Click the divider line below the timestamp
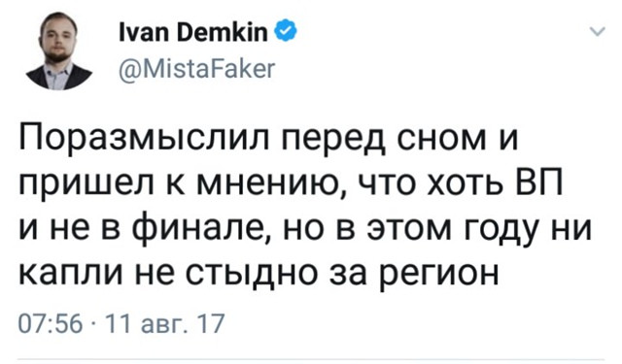Viewport: 622px width, 364px height. coord(311,360)
